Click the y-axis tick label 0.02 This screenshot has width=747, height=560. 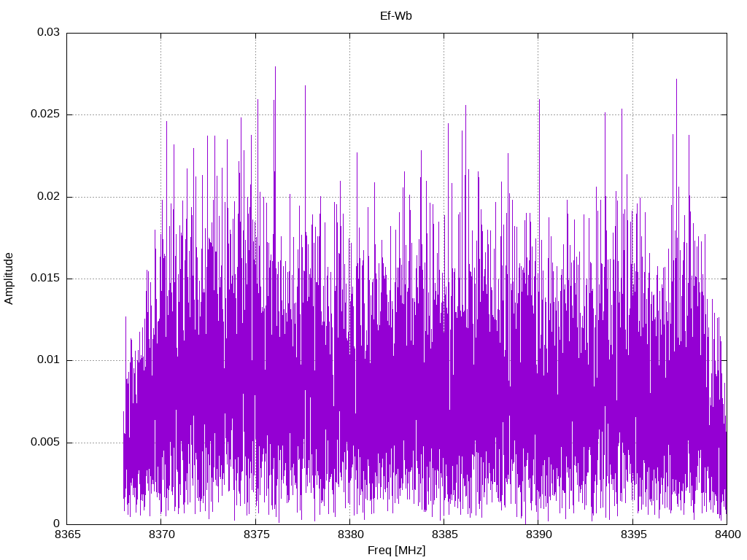[x=49, y=196]
